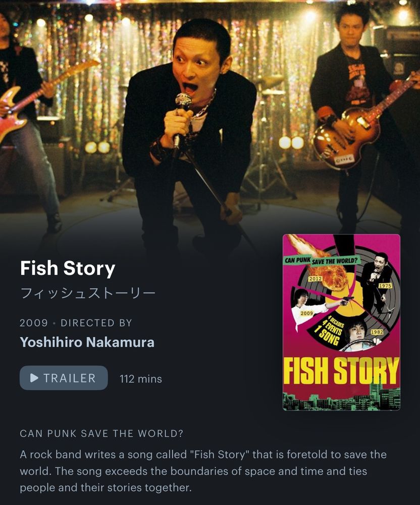The width and height of the screenshot is (420, 505).
Task: Select the CAN PUNK SAVE THE WORLD tagline
Action: tap(101, 433)
